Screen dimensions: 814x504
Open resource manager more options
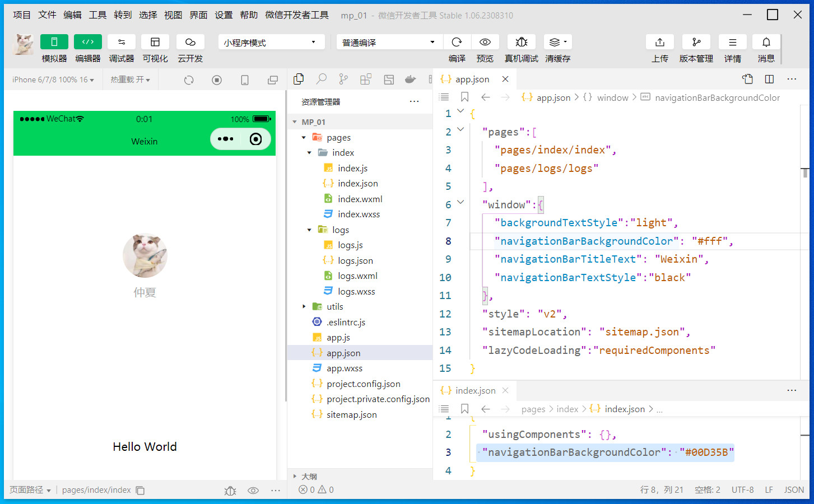point(414,101)
